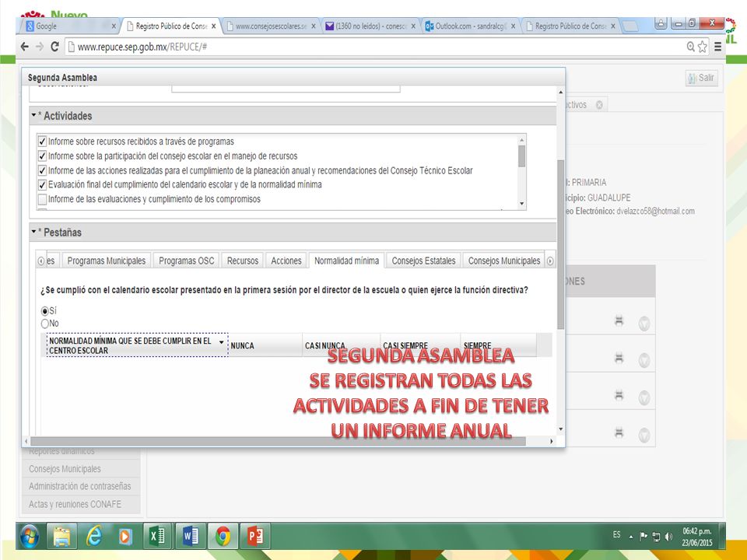
Task: Open the 'Normalidad mínima' column header dropdown arrow
Action: [222, 342]
